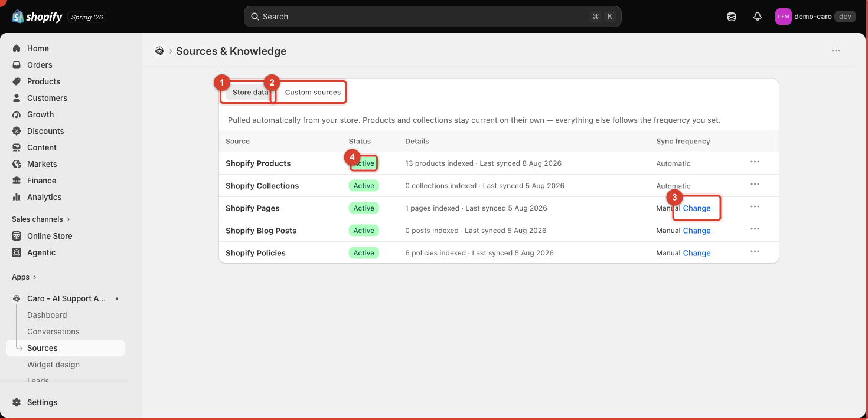
Task: Click the Active badge for Shopify Policies
Action: click(364, 253)
